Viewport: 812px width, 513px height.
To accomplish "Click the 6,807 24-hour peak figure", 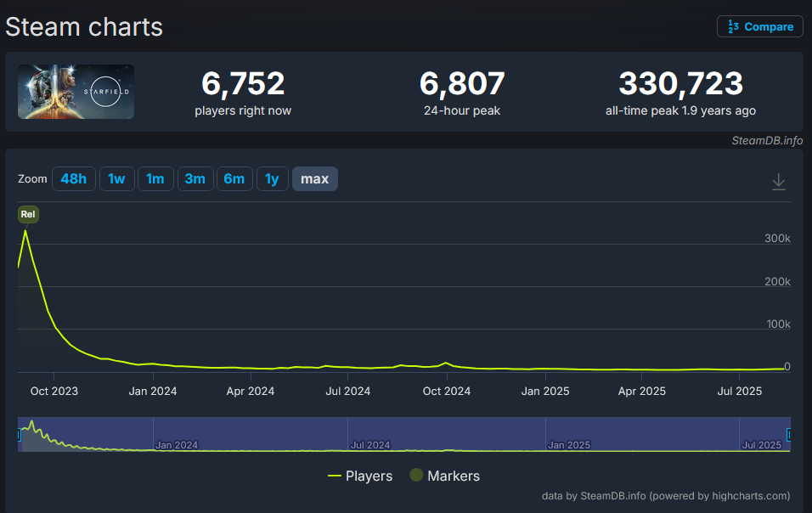I will [462, 83].
